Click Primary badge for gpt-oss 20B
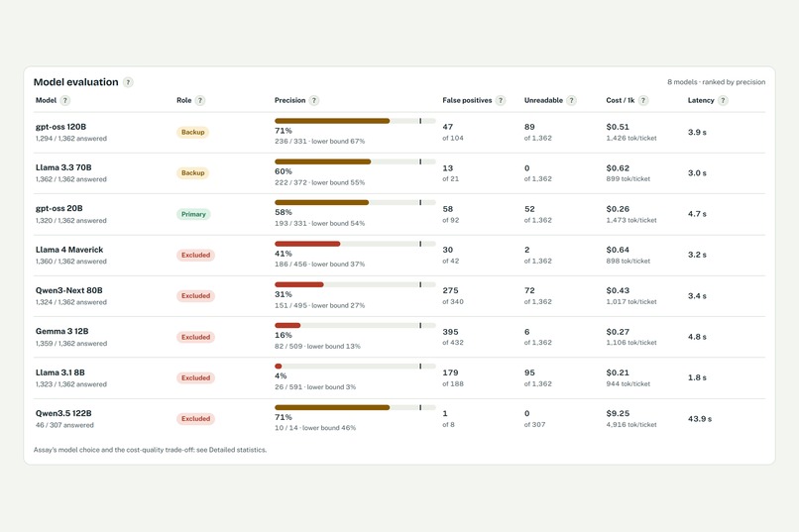This screenshot has height=532, width=799. 193,214
